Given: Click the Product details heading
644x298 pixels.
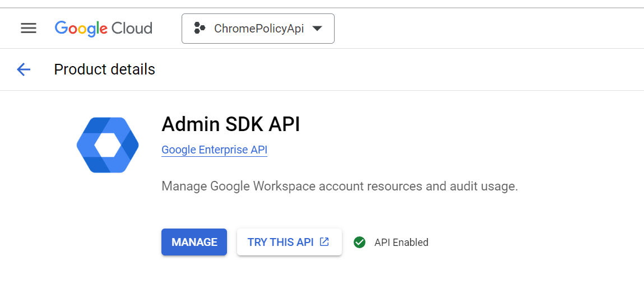Looking at the screenshot, I should (104, 69).
